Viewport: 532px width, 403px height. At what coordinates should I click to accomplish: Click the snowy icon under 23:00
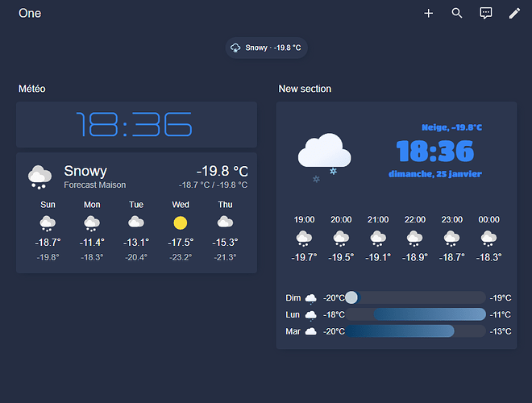[451, 239]
